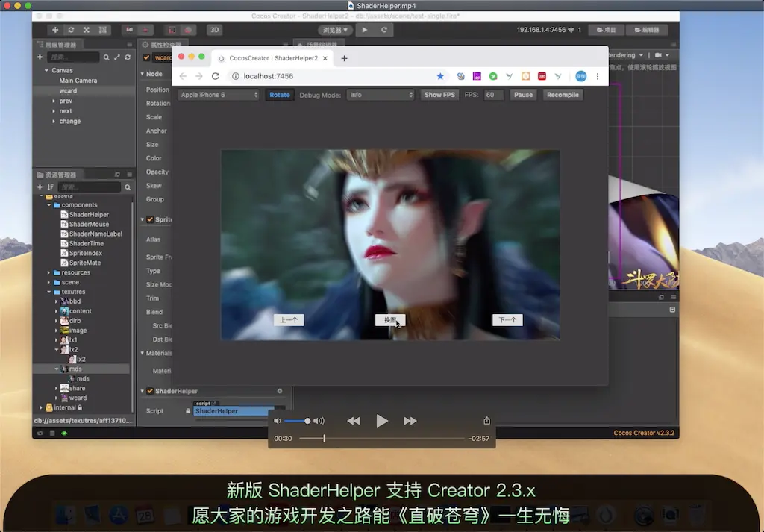
Task: Expand the share texture asset
Action: [x=57, y=388]
